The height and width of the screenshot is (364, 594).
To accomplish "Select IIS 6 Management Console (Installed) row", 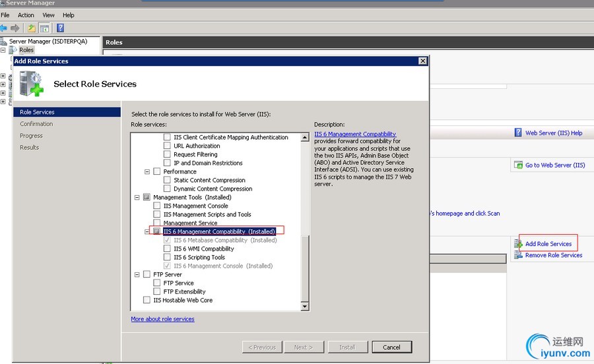I will 223,266.
